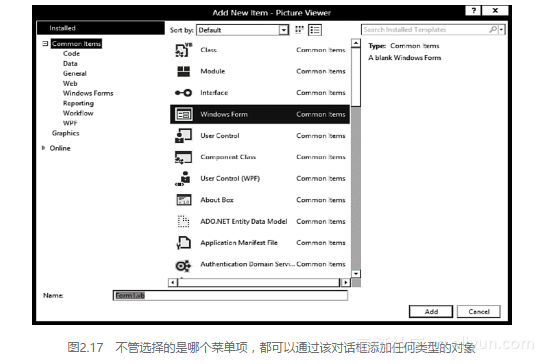Click the Windows Form template name
Screen dimensions: 545x364
(x=224, y=114)
